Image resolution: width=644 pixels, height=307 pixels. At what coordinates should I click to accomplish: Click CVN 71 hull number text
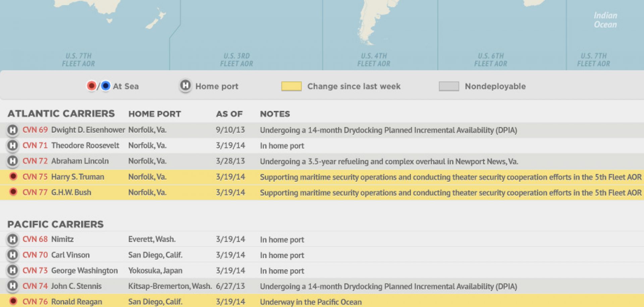[35, 145]
